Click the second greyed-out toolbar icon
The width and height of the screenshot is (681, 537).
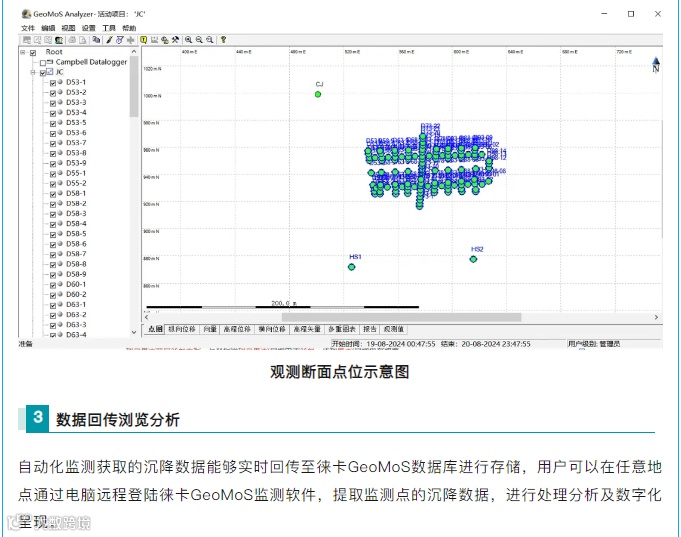37,40
